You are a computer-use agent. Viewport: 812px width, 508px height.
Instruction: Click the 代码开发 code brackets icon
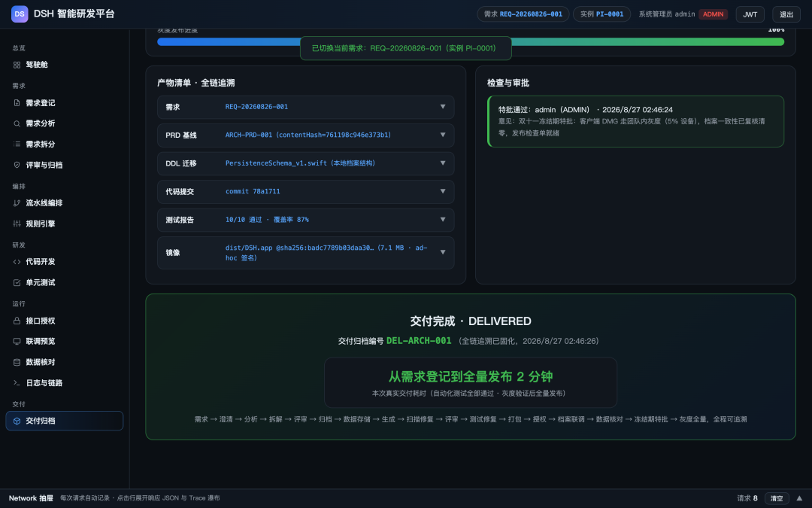coord(17,262)
